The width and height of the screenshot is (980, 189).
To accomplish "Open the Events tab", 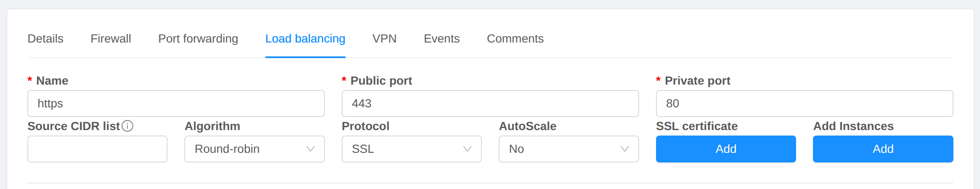I will pos(442,39).
